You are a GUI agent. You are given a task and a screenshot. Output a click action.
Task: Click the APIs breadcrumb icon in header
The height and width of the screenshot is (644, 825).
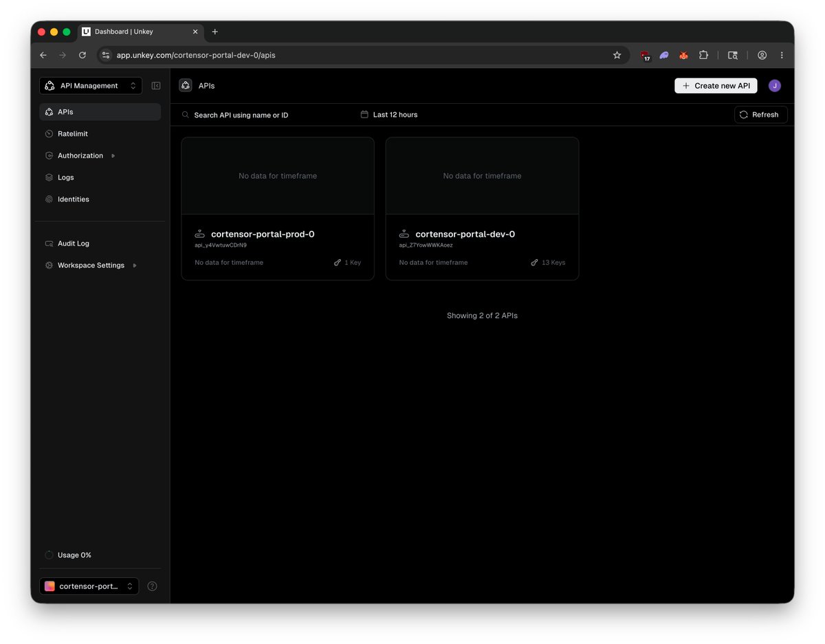point(186,86)
